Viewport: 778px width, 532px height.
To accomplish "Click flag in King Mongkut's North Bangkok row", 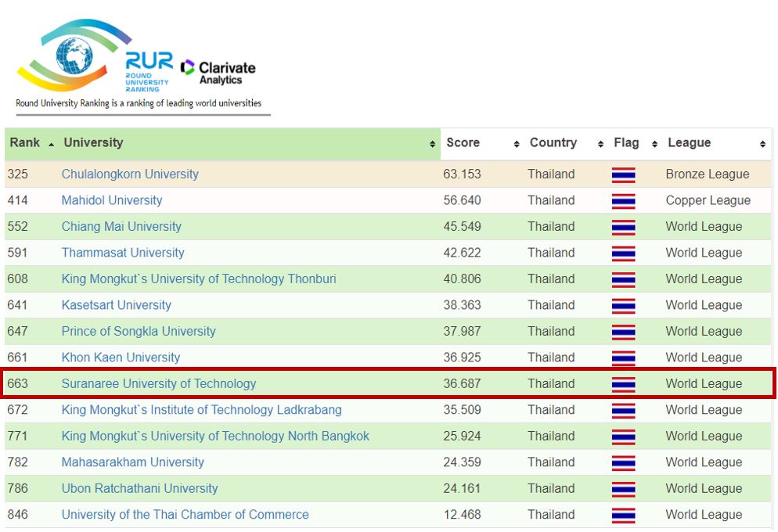I will 623,437.
